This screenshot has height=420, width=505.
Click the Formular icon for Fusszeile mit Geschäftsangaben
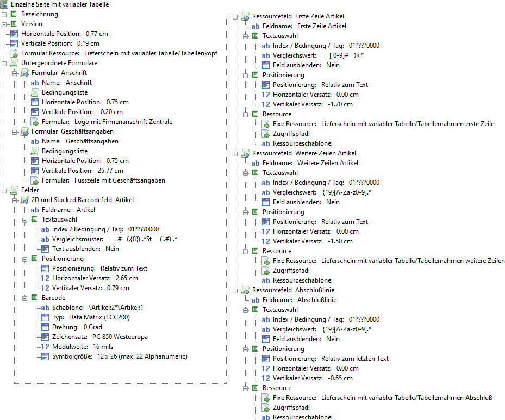click(x=35, y=180)
